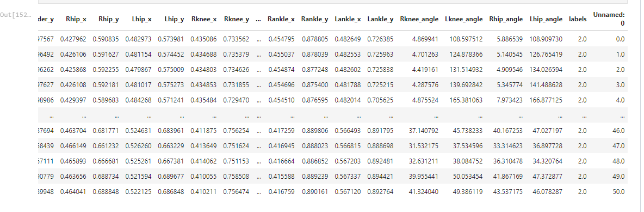The image size is (644, 212).
Task: Click the Lknee_angle value 50.053454
Action: pyautogui.click(x=468, y=176)
